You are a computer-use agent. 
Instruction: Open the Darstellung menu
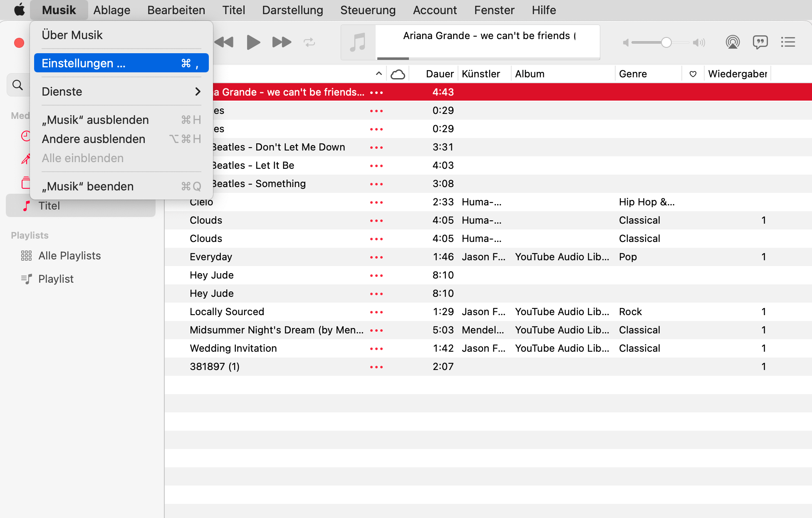coord(292,10)
